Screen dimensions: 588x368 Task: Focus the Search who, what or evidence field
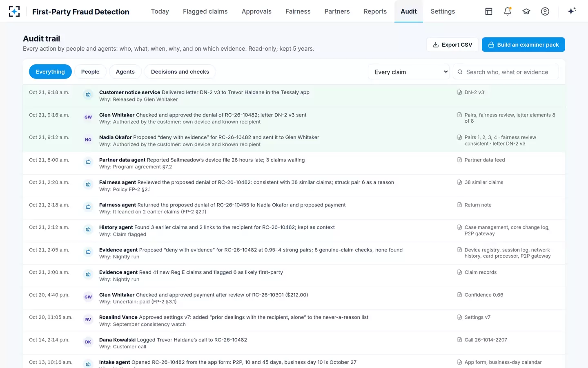coord(506,72)
